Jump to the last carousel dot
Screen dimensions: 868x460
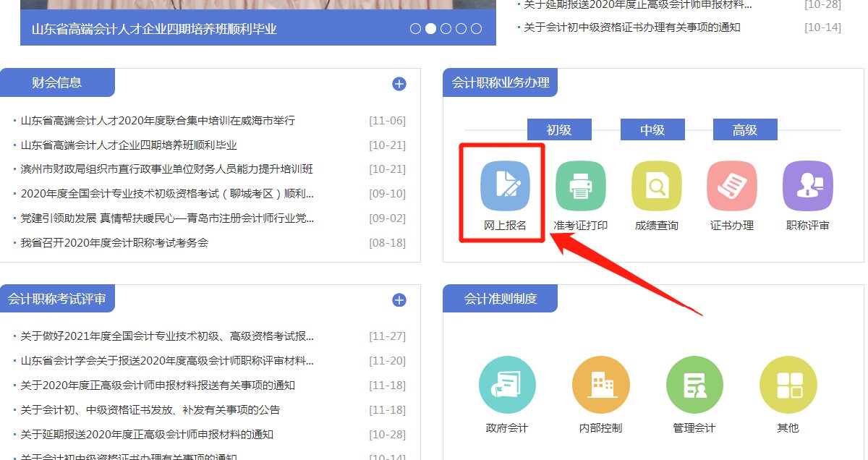tap(476, 29)
